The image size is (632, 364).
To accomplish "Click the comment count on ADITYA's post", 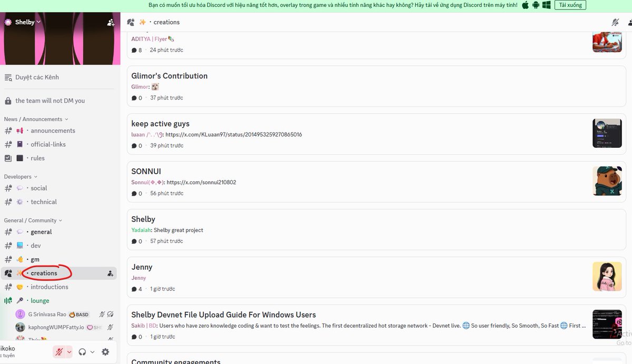I will click(x=137, y=50).
